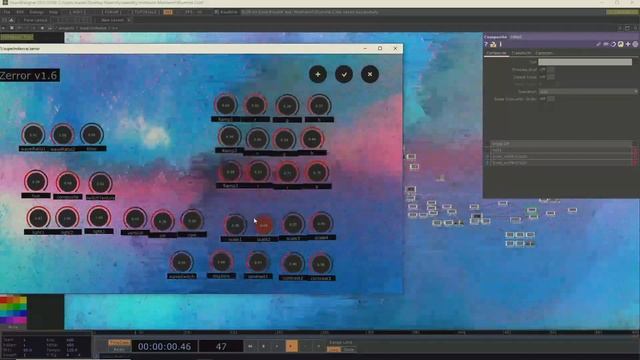Open the File menu
Viewport: 640px width, 360px height.
(7, 12)
